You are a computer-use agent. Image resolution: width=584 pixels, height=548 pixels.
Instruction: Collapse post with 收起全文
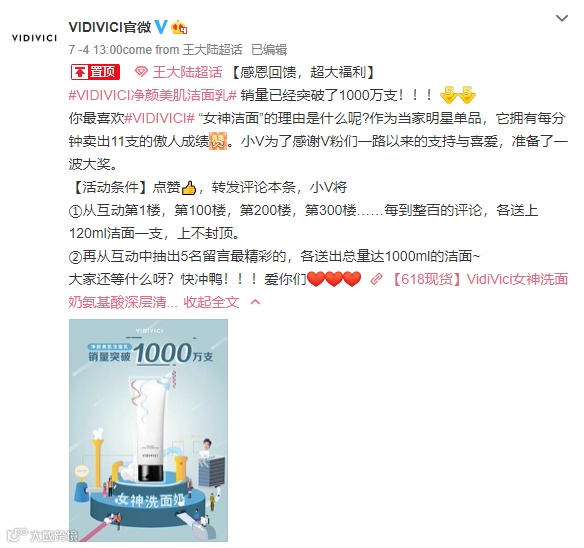(x=211, y=302)
